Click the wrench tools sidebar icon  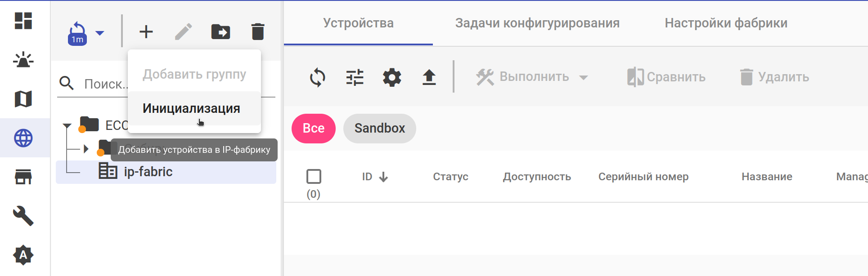pos(23,216)
